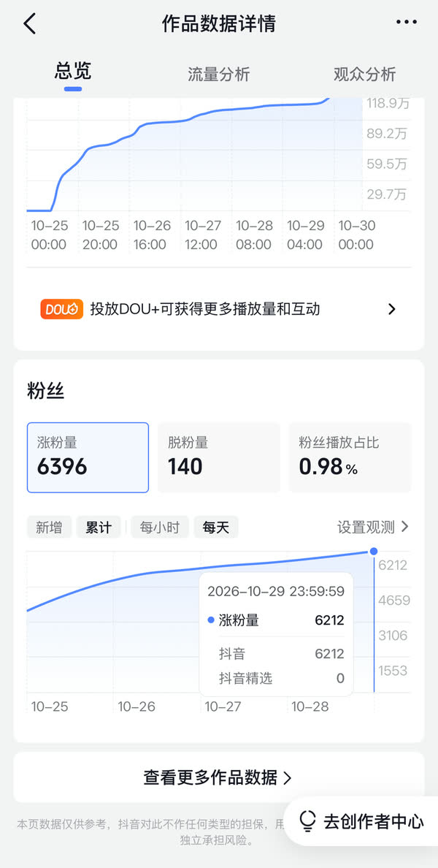Viewport: 438px width, 868px height.
Task: Open 设置观测 settings
Action: point(373,527)
